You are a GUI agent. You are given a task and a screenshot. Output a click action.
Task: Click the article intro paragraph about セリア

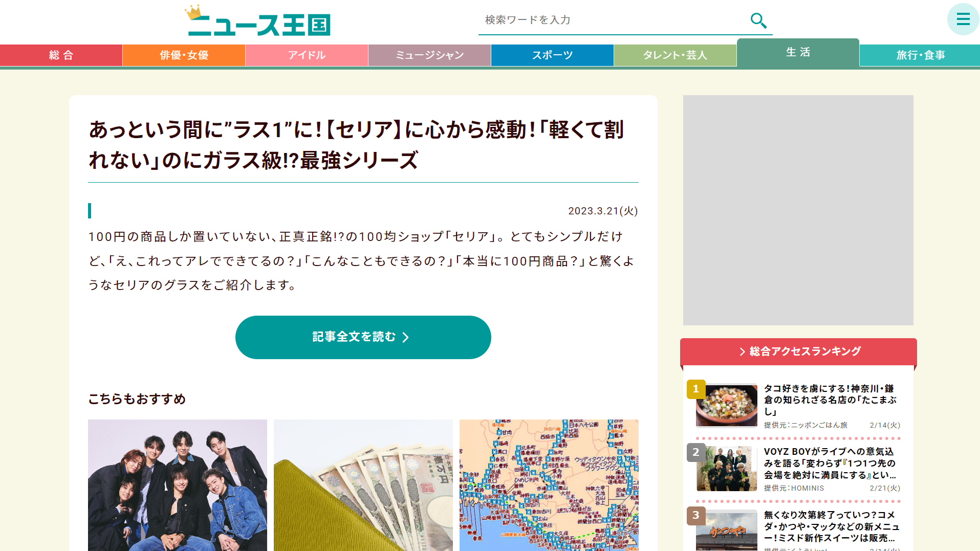(x=362, y=261)
